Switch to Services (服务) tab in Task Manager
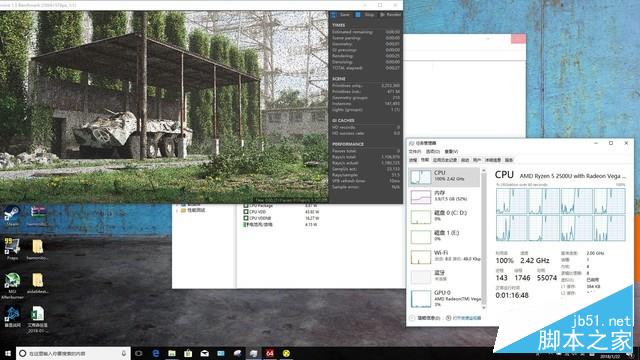640x360 pixels. point(509,160)
